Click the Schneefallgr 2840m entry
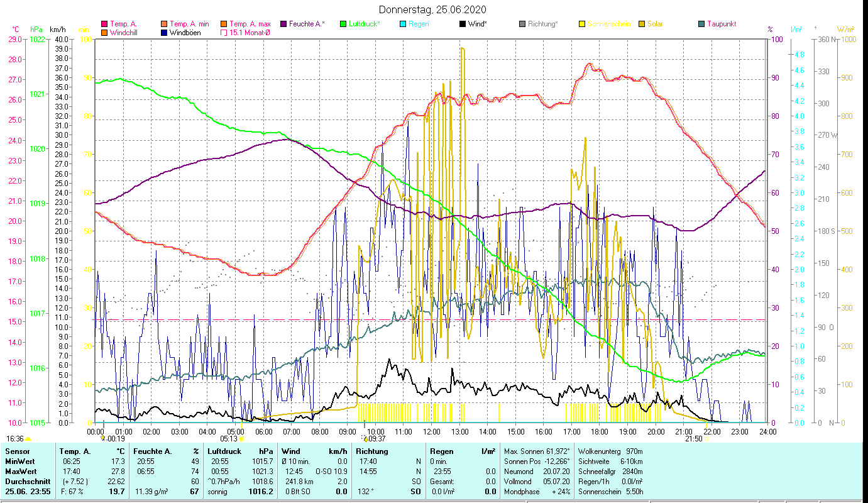This screenshot has height=503, width=868. tap(610, 471)
